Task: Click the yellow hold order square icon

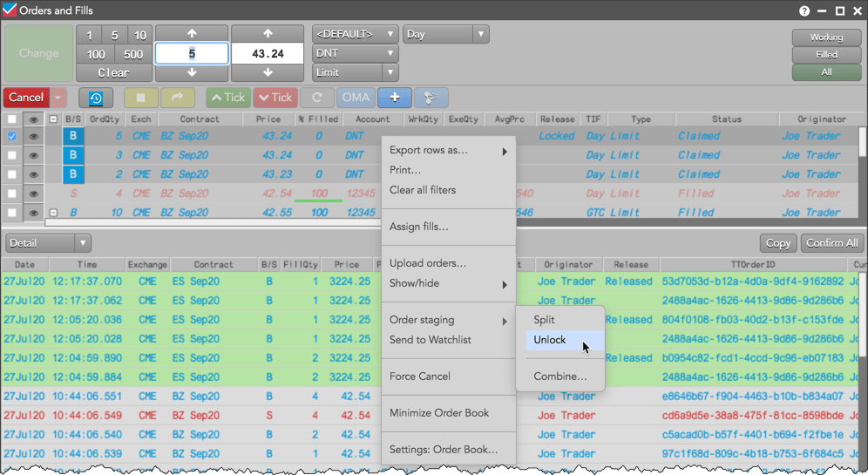Action: click(x=140, y=98)
